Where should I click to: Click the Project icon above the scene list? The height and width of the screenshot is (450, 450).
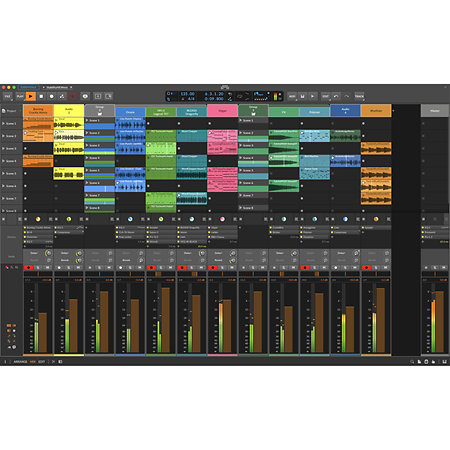pyautogui.click(x=4, y=111)
